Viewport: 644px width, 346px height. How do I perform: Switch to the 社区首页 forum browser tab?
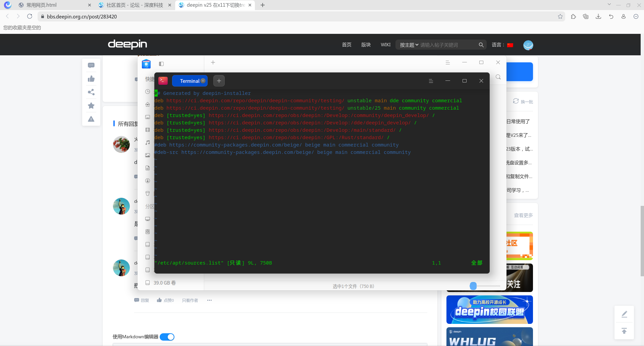pyautogui.click(x=135, y=5)
